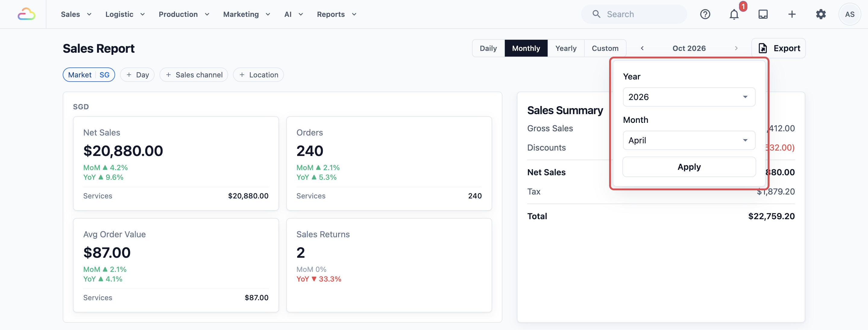This screenshot has width=868, height=330.
Task: Switch to Monthly tab
Action: 526,48
